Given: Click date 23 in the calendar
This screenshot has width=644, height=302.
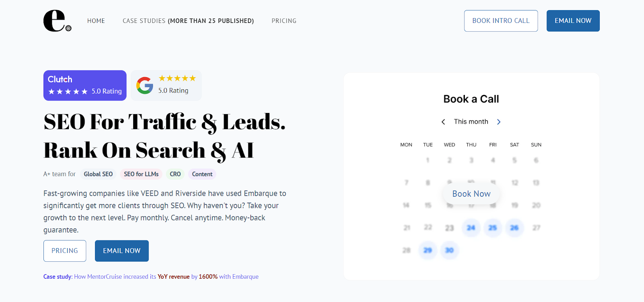Looking at the screenshot, I should (450, 228).
